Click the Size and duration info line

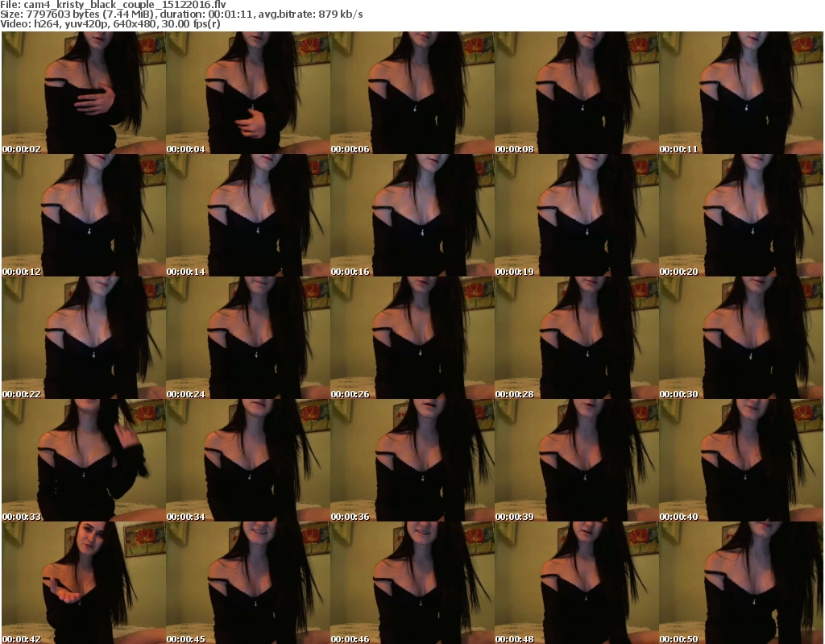pos(181,15)
